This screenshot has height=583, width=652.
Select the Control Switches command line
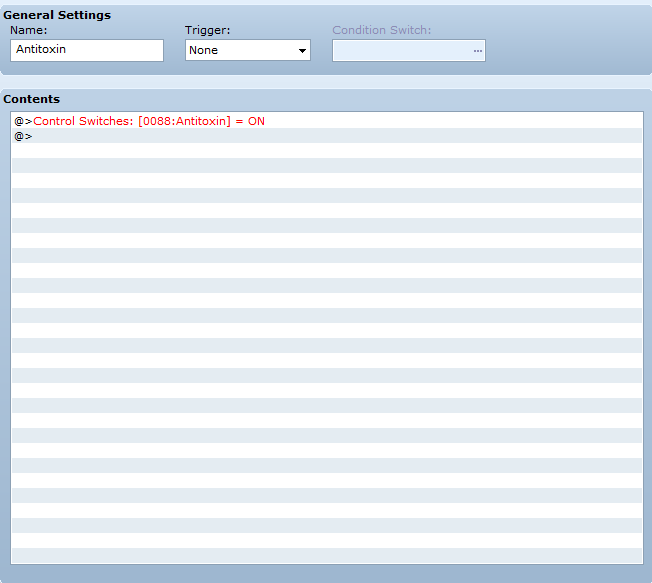click(150, 121)
